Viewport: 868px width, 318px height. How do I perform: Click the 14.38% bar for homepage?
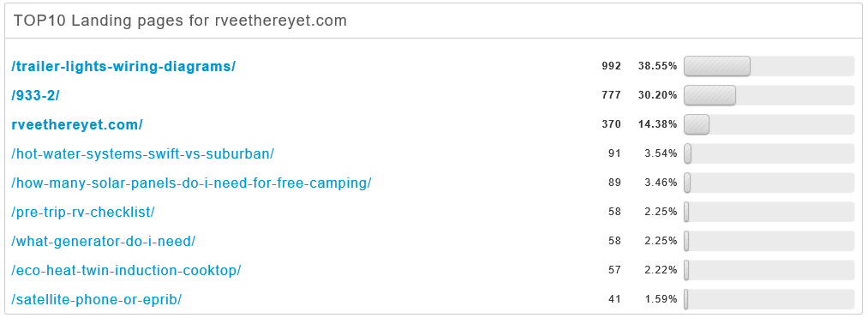pos(769,124)
